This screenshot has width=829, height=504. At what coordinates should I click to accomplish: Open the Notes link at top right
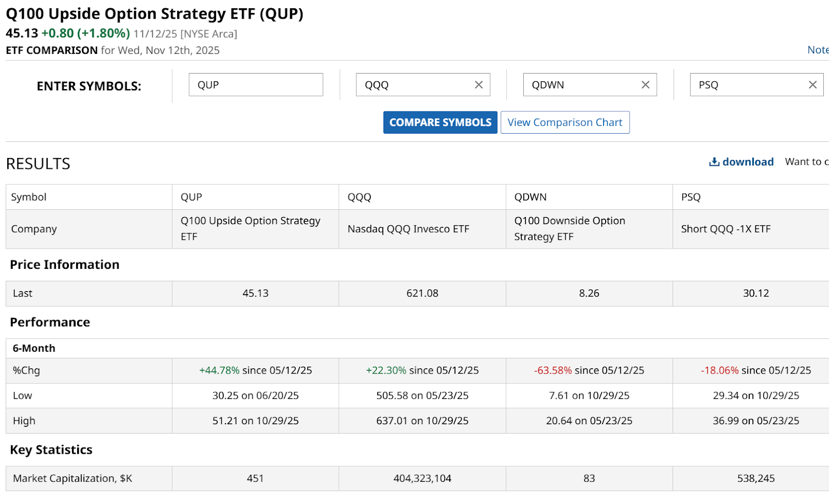(x=818, y=50)
